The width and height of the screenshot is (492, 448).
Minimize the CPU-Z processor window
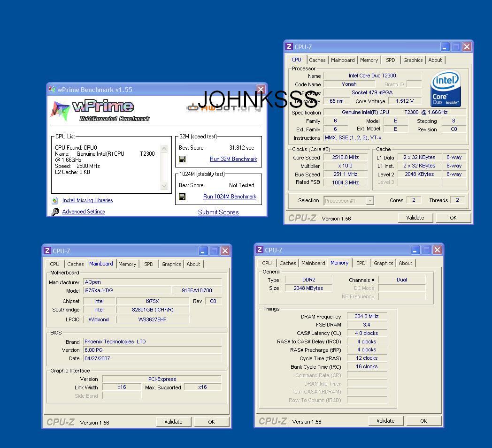(x=444, y=47)
